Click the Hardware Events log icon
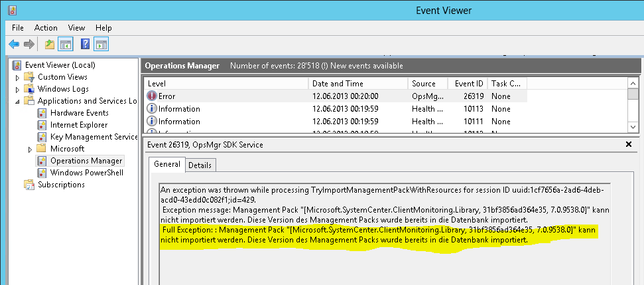 (x=42, y=113)
